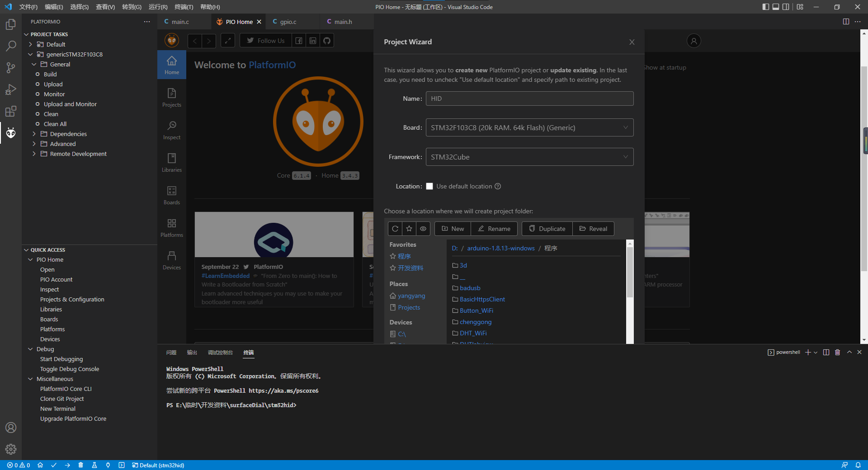Screen dimensions: 868x470
Task: Switch to the 问题 panel tab
Action: pyautogui.click(x=171, y=352)
